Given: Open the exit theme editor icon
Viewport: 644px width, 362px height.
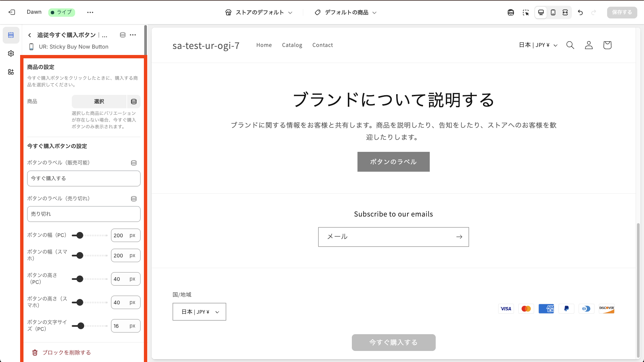Looking at the screenshot, I should 12,12.
